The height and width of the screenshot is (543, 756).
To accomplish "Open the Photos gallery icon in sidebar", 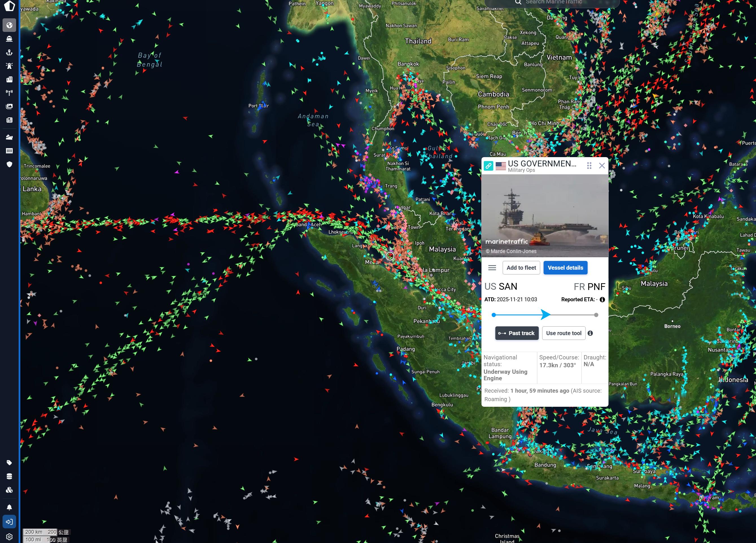I will [x=9, y=106].
